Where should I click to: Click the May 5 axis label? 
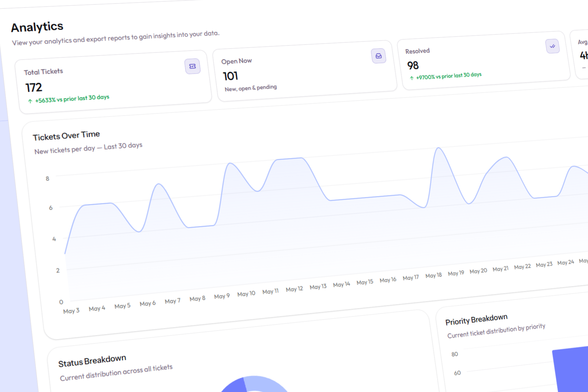tap(122, 306)
